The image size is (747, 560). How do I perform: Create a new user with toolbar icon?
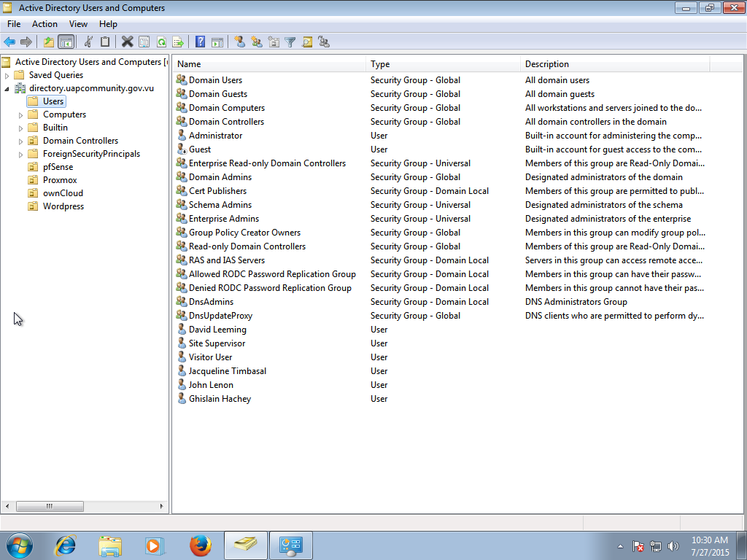coord(239,42)
